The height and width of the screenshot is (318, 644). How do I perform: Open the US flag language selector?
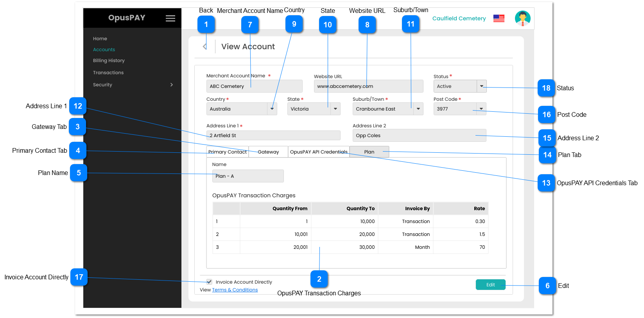[499, 18]
